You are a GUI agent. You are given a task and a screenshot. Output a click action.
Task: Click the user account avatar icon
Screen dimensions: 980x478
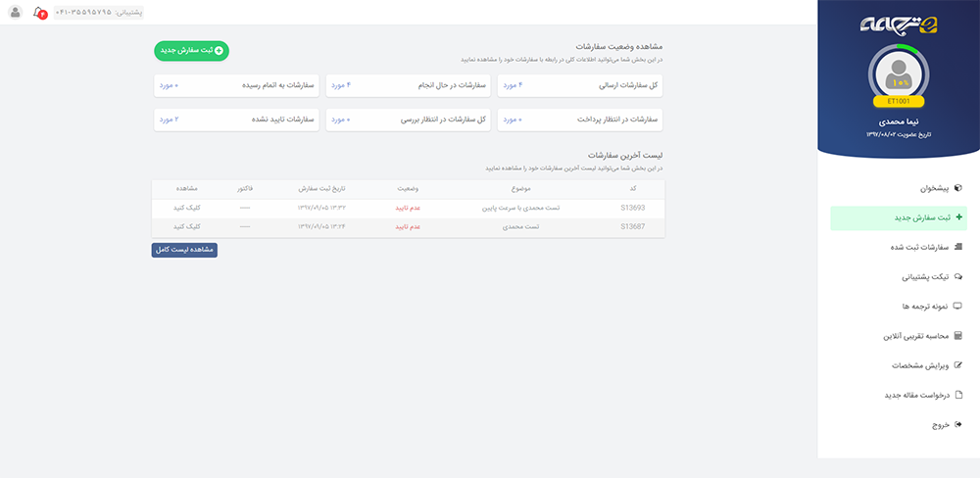click(x=16, y=12)
